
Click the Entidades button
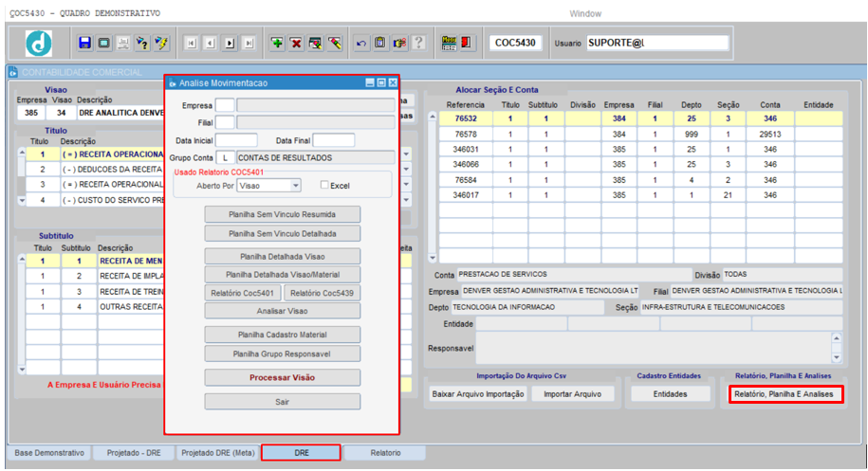670,394
